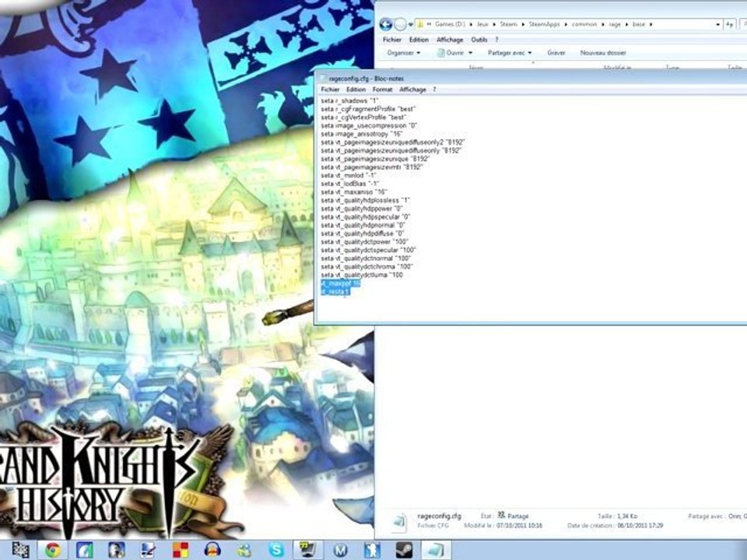
Task: Click the Notepad title bar document icon
Action: tap(323, 79)
